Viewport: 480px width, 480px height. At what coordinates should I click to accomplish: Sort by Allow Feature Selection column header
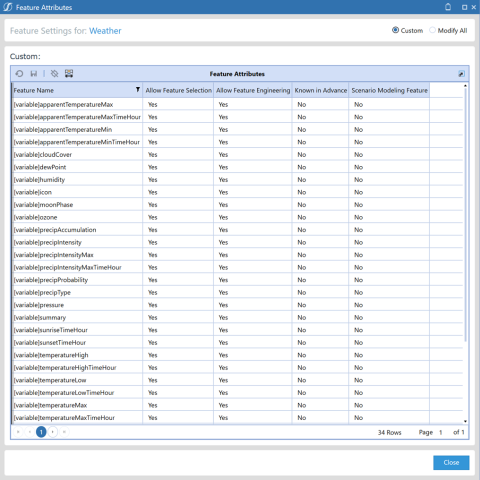178,90
